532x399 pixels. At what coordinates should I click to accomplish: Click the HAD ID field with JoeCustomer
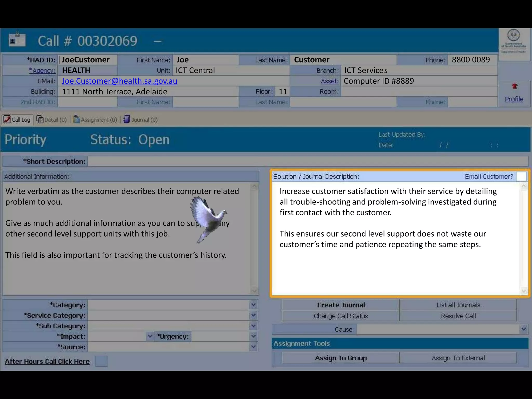88,60
